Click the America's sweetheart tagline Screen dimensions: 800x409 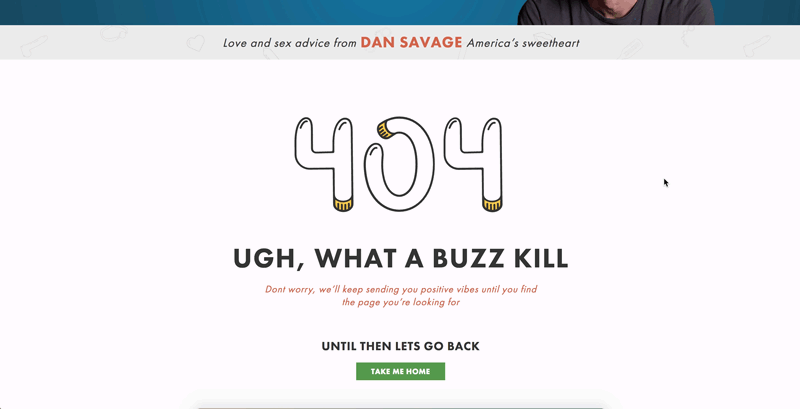(x=523, y=43)
